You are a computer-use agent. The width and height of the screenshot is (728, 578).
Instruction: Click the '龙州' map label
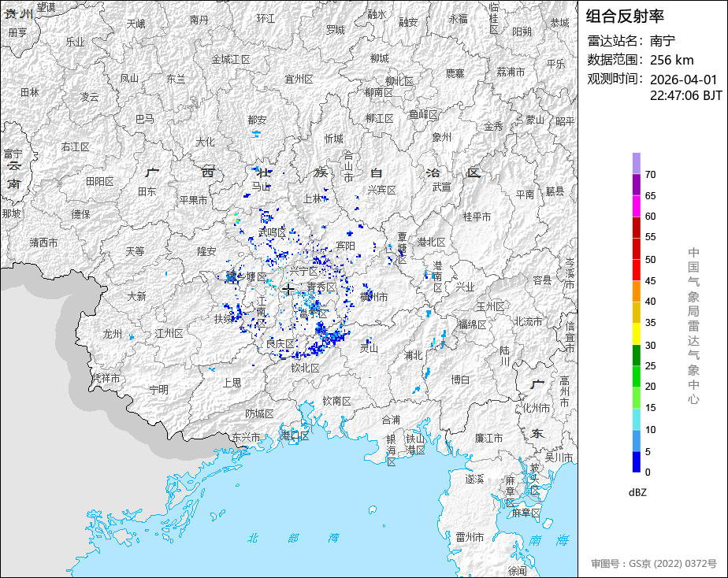point(113,334)
